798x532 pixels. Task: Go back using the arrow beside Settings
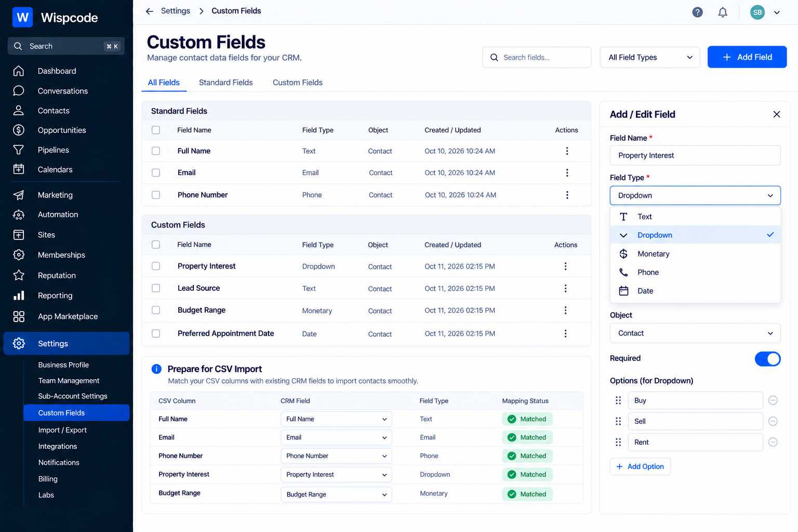(x=150, y=11)
